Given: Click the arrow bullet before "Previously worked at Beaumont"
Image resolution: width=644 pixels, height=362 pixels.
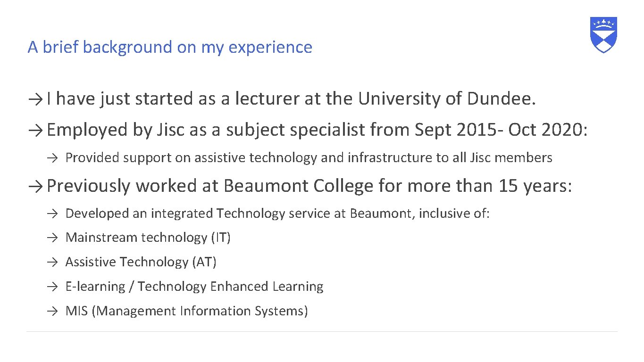Looking at the screenshot, I should 36,187.
